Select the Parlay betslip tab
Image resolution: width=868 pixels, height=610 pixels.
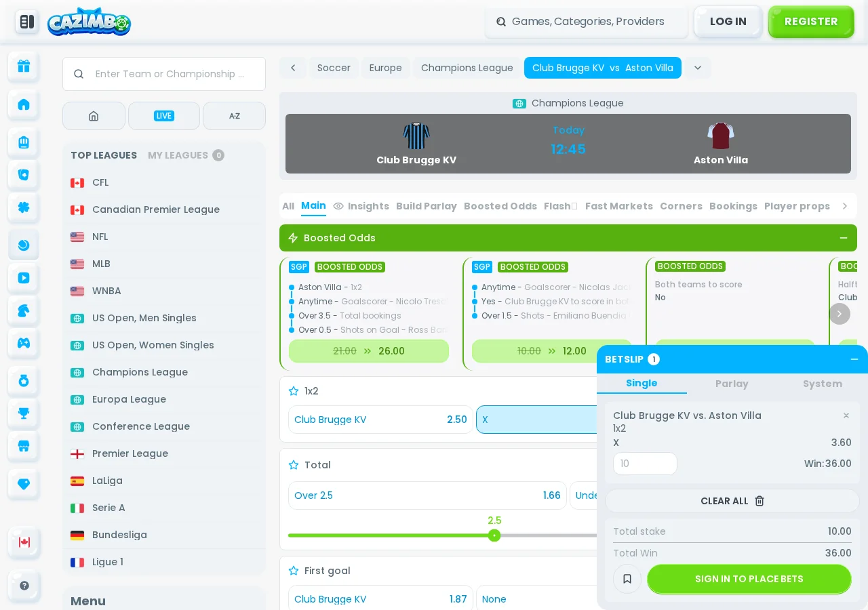pos(732,384)
